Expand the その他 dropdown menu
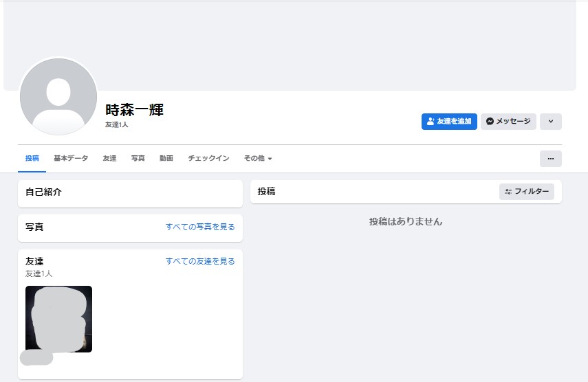 pos(258,159)
